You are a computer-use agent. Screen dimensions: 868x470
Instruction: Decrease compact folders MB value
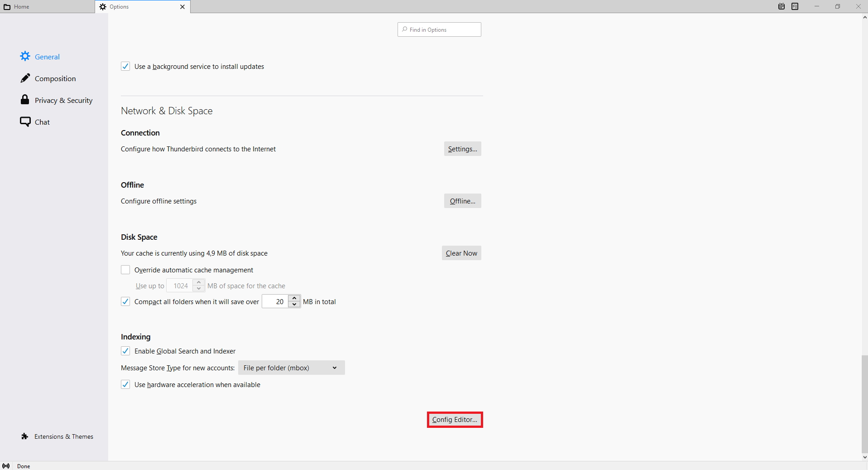(x=294, y=305)
